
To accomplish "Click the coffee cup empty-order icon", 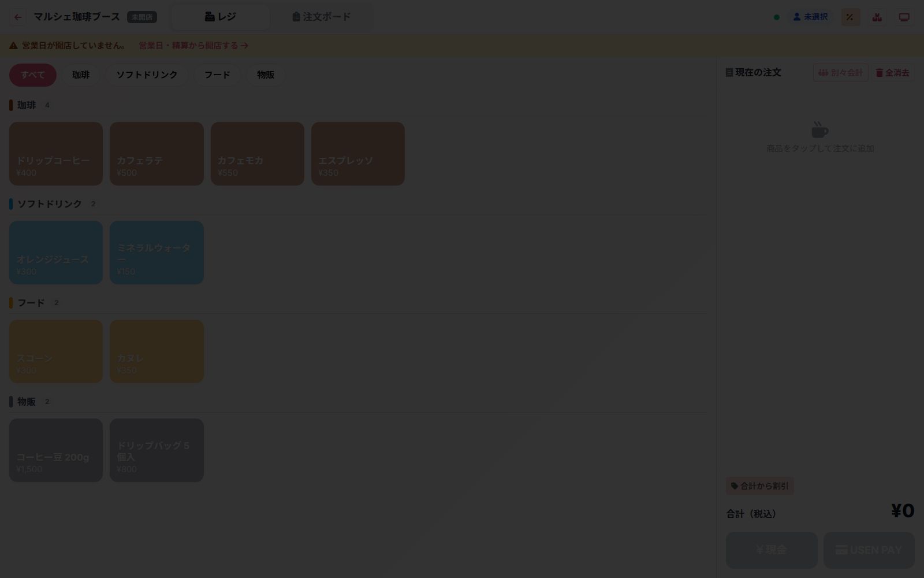I will (x=820, y=129).
